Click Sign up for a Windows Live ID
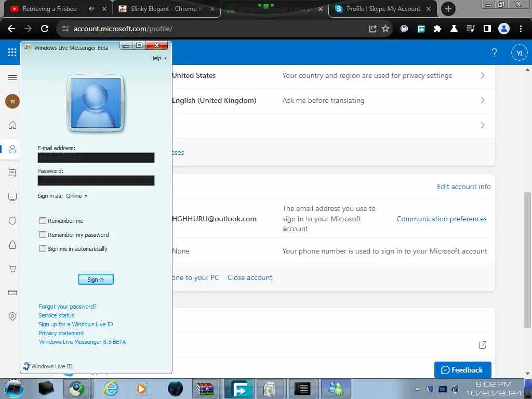This screenshot has height=399, width=532. point(75,324)
